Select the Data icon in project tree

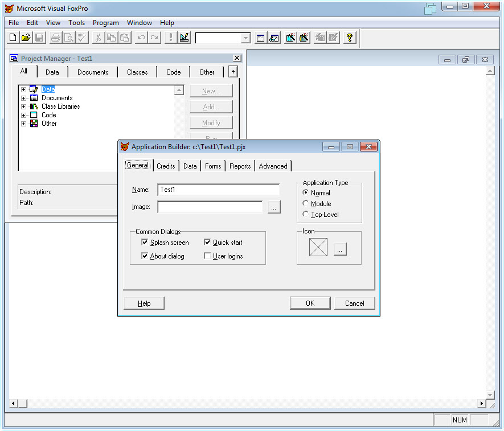pos(34,89)
